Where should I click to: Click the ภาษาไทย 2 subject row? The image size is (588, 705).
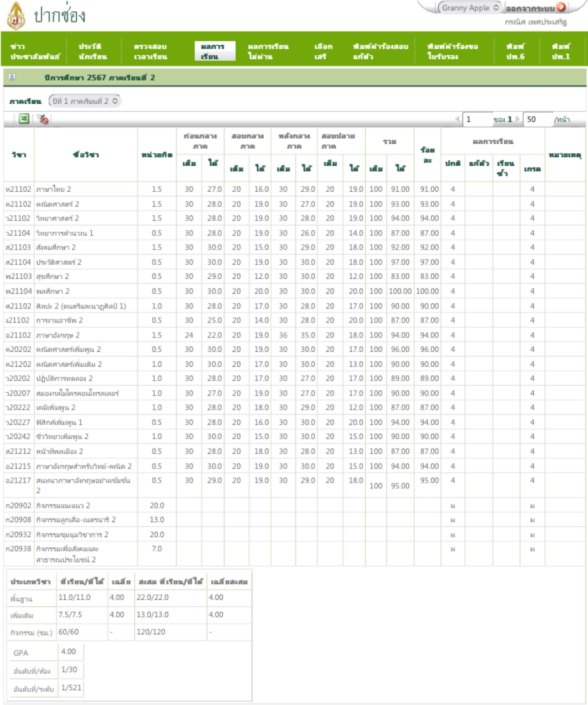point(294,189)
